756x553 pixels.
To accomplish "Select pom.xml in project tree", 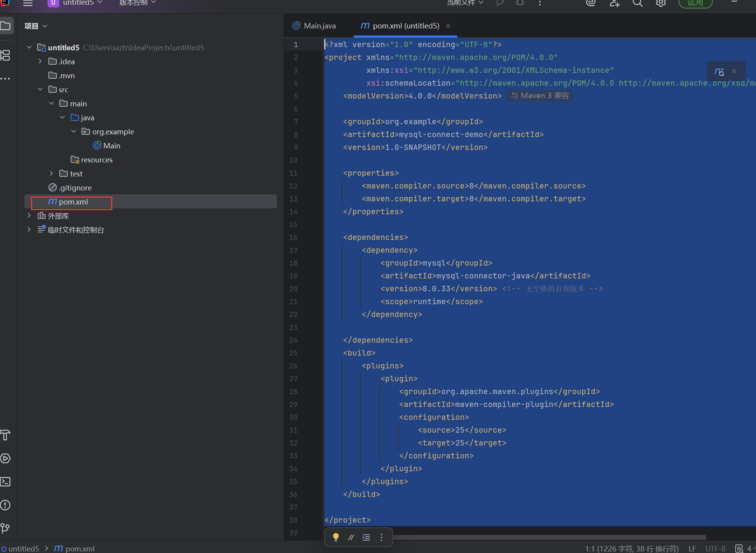I will pos(150,202).
